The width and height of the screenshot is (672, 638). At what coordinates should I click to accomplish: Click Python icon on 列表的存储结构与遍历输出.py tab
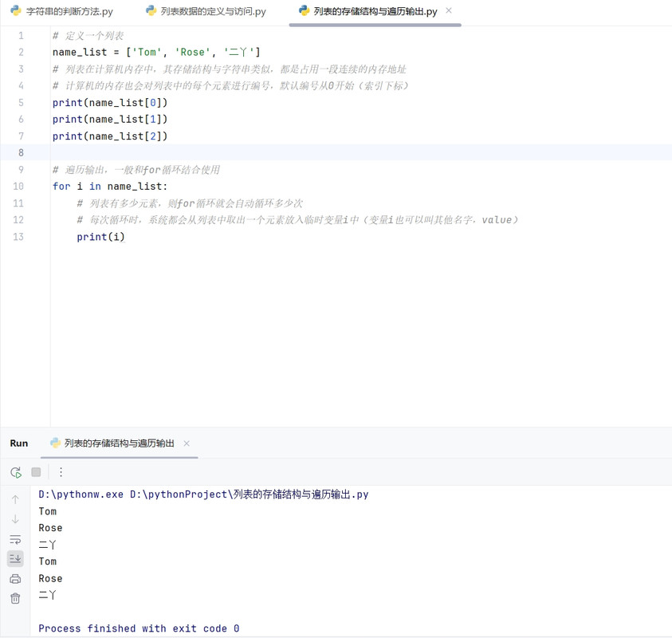click(x=305, y=10)
